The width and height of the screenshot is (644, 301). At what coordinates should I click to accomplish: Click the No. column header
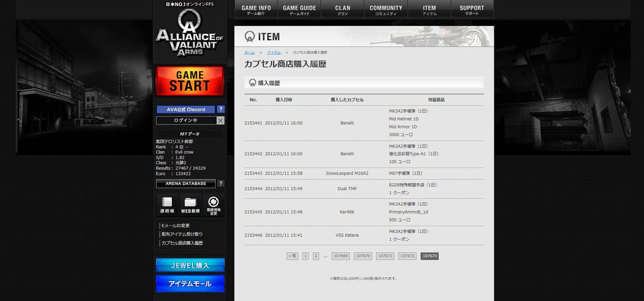(x=253, y=100)
